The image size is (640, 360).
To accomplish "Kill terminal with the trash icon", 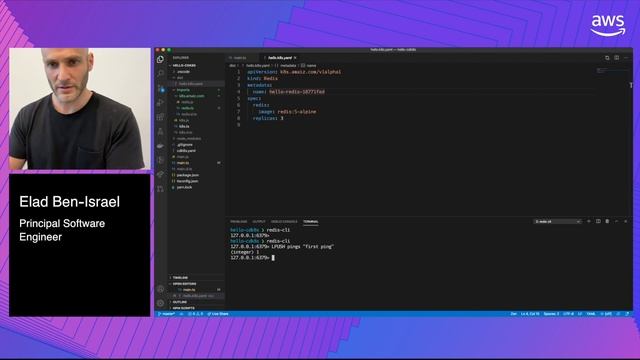I will click(607, 221).
